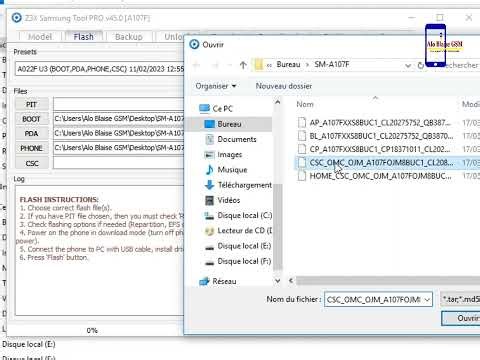Switch to Unlock tab
480x360 pixels.
(173, 36)
